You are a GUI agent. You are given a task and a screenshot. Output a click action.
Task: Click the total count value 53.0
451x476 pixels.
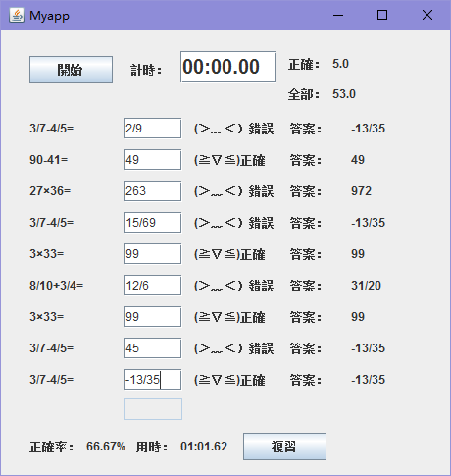344,94
